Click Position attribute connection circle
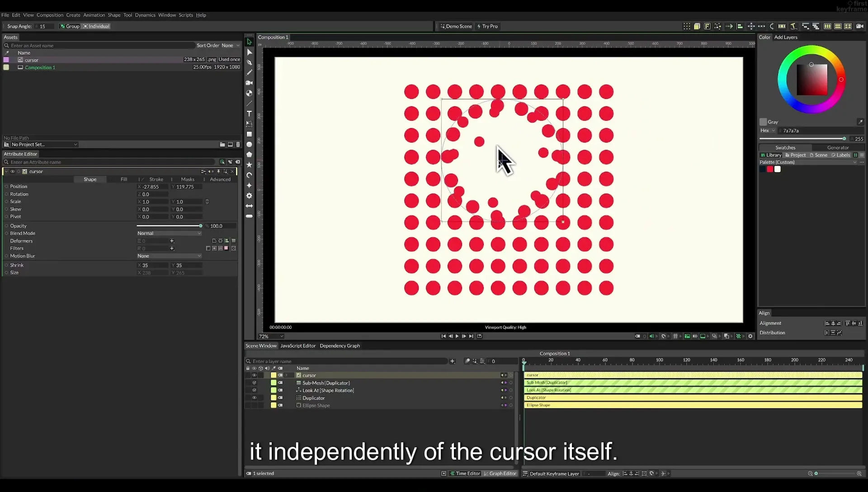This screenshot has height=492, width=868. (6, 186)
